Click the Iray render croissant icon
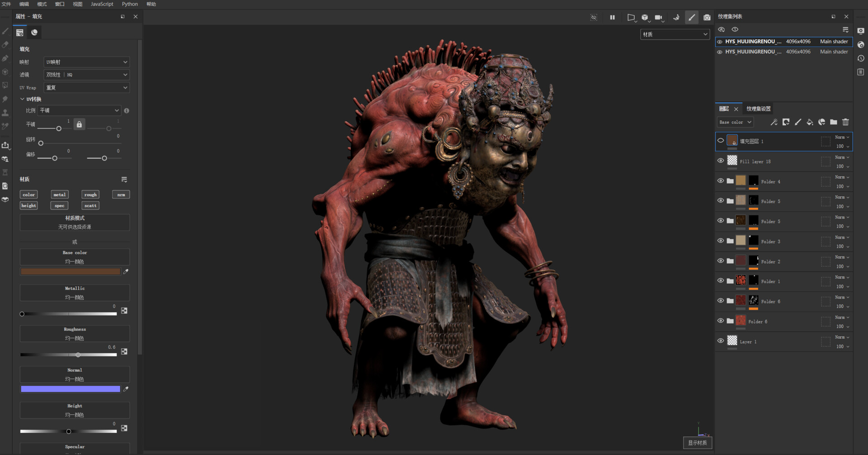 click(676, 18)
